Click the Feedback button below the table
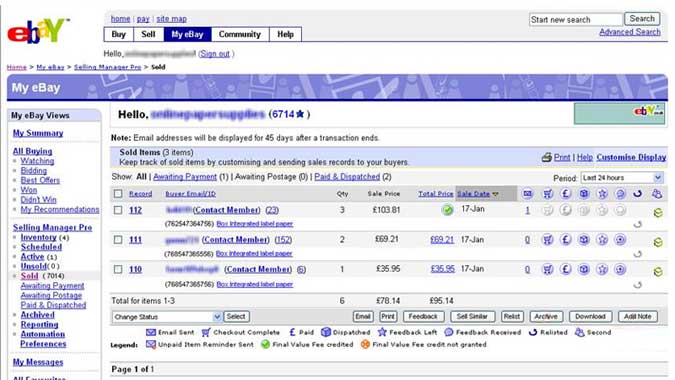This screenshot has height=380, width=675. [x=423, y=317]
